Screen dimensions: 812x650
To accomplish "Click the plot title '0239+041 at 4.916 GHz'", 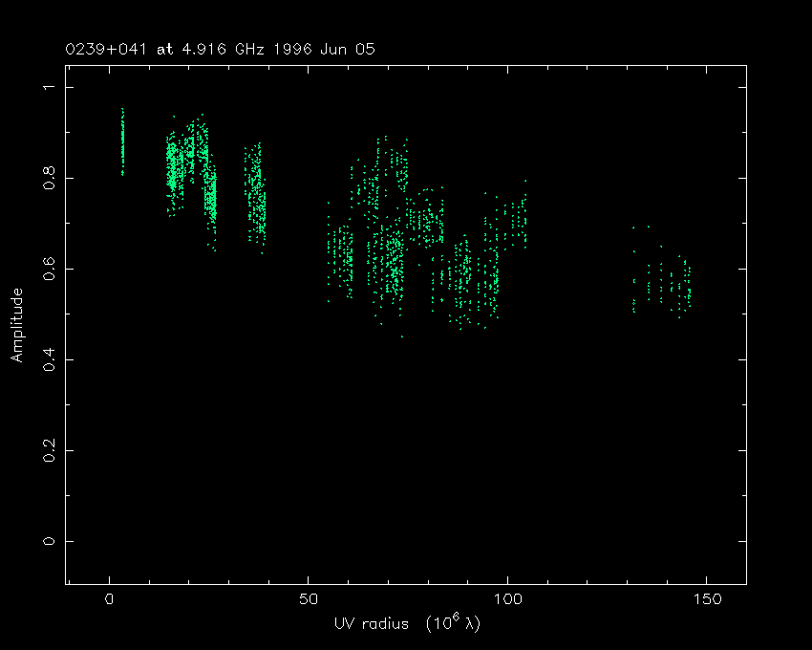I will (162, 49).
